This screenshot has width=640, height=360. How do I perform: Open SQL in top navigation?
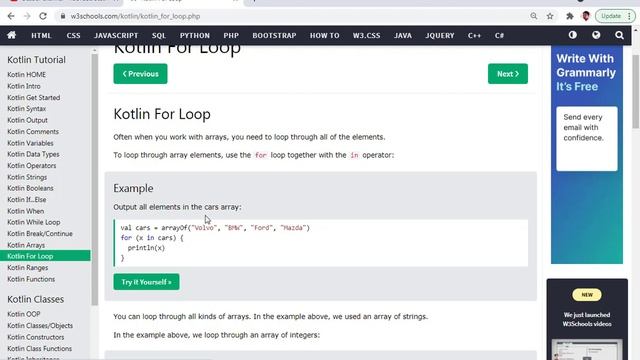159,36
